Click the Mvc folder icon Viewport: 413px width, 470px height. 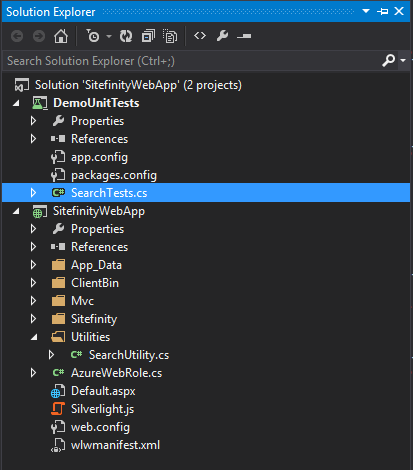pos(58,301)
